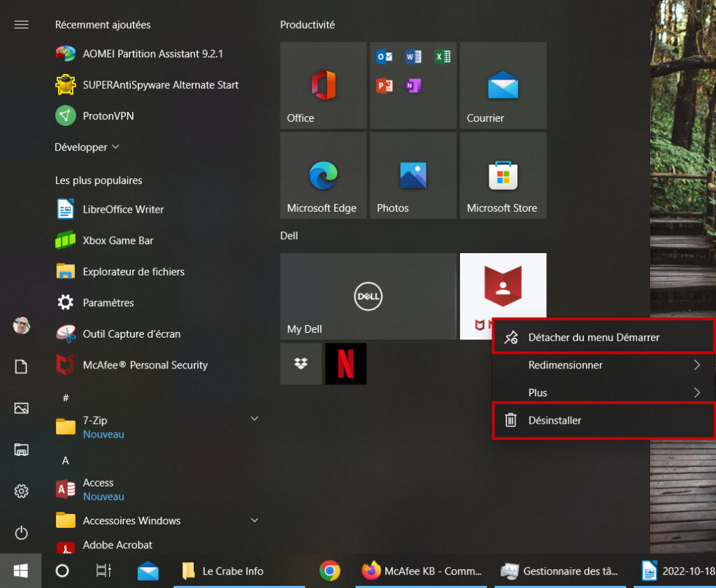The width and height of the screenshot is (716, 588).
Task: Launch SUPERAntiSpyware Alternate Start
Action: point(147,85)
